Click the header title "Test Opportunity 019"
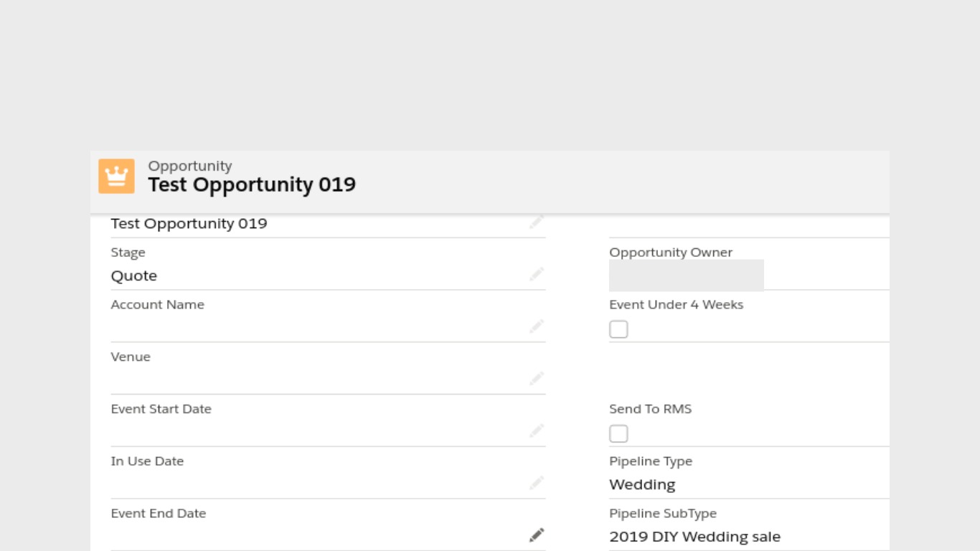Screen dimensions: 980x551 click(x=252, y=185)
